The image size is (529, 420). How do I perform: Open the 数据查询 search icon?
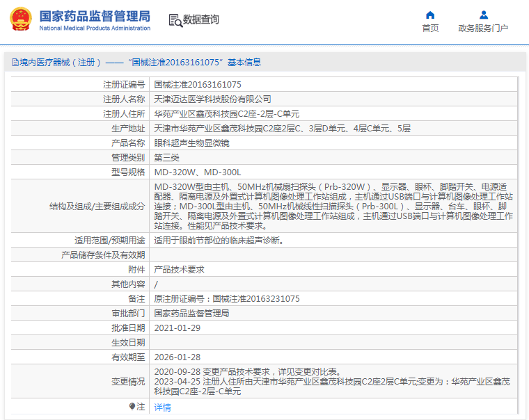point(175,20)
